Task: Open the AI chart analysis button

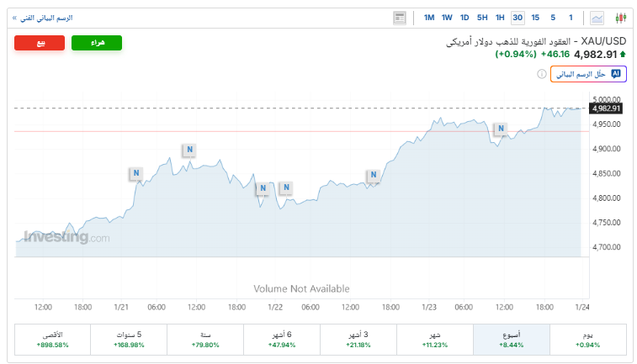Action: pos(588,74)
